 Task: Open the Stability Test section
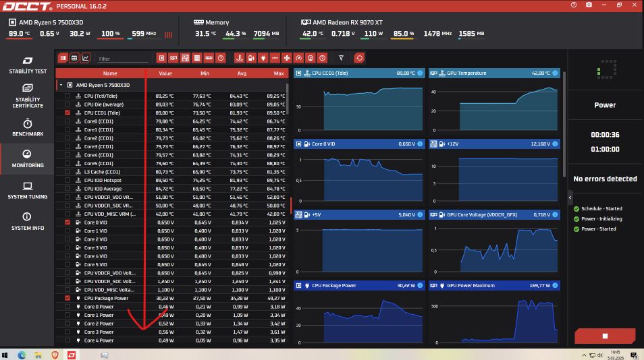point(28,65)
